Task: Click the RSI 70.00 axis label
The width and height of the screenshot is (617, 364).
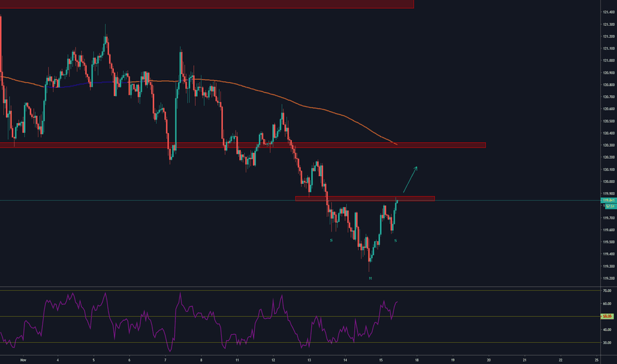Action: point(607,291)
